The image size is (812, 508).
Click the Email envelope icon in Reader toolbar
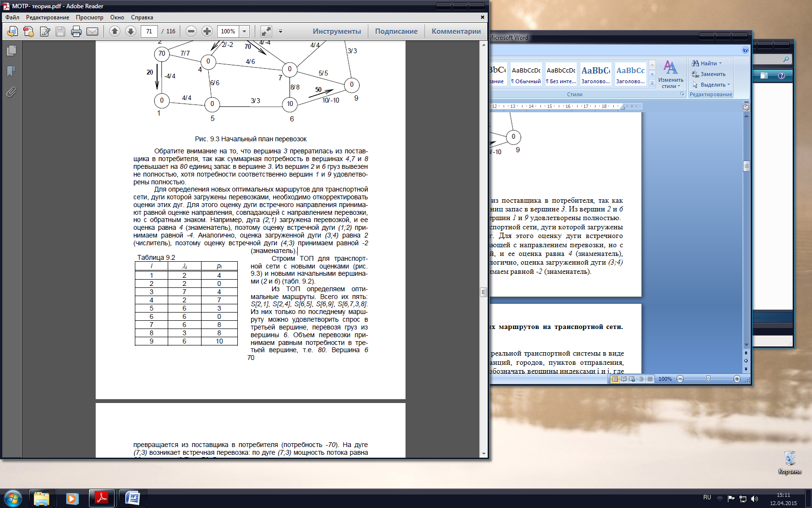[x=92, y=31]
